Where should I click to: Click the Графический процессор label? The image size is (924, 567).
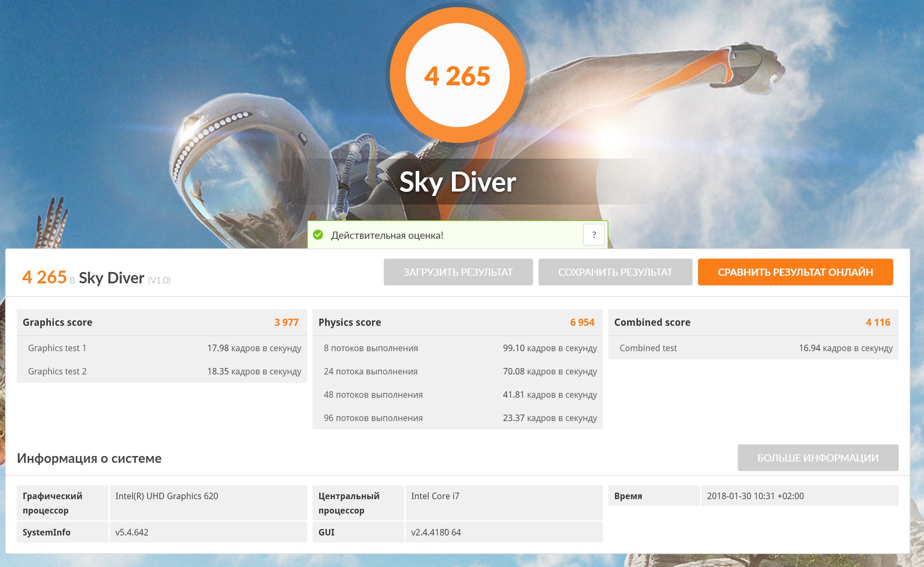[x=52, y=503]
